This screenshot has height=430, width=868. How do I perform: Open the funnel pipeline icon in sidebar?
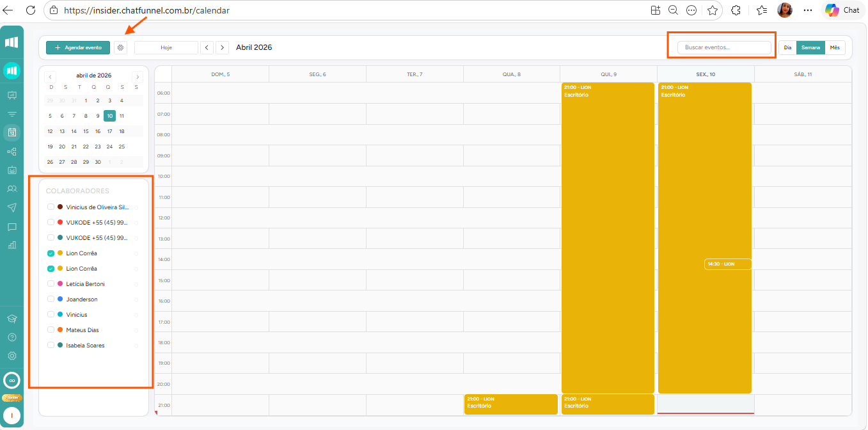click(x=12, y=114)
